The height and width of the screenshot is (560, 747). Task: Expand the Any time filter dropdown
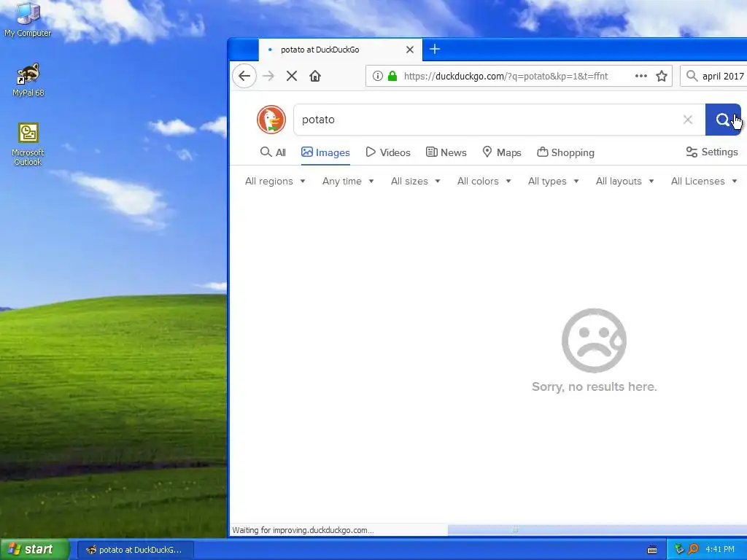[x=348, y=181]
